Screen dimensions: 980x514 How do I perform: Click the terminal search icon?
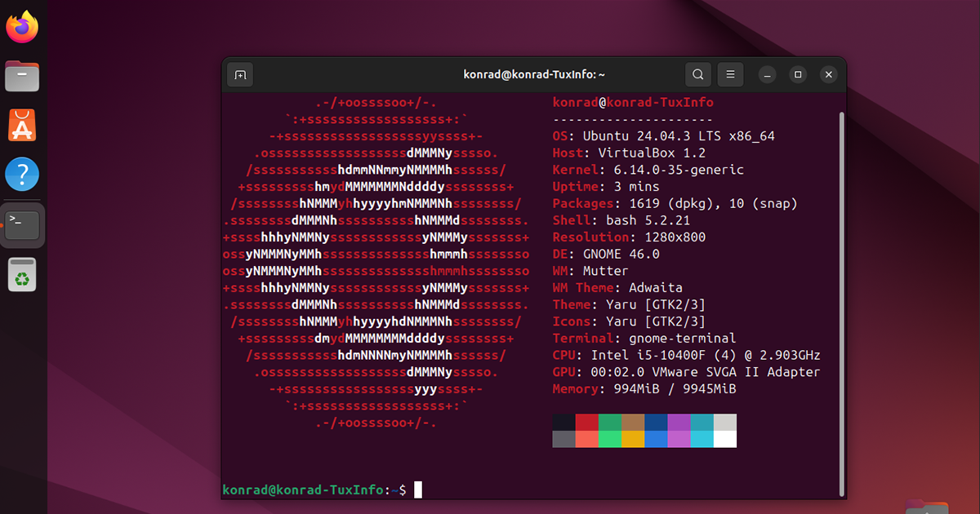coord(697,75)
